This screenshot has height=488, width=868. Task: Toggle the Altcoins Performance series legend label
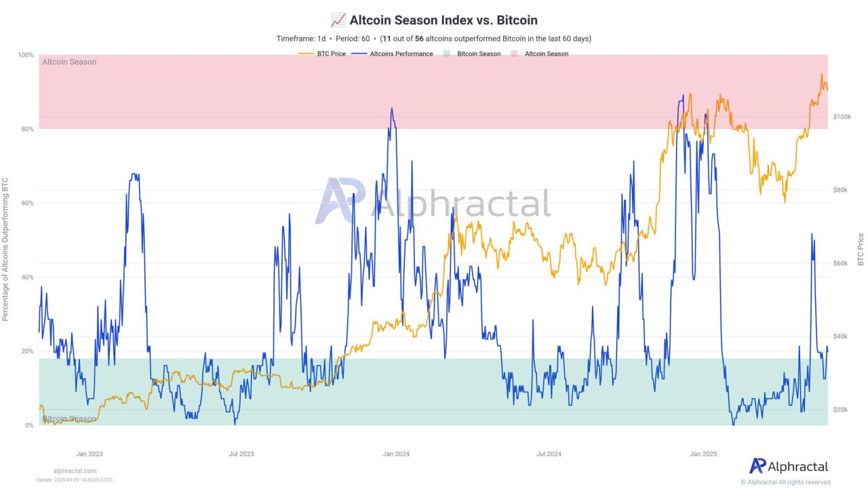[401, 54]
